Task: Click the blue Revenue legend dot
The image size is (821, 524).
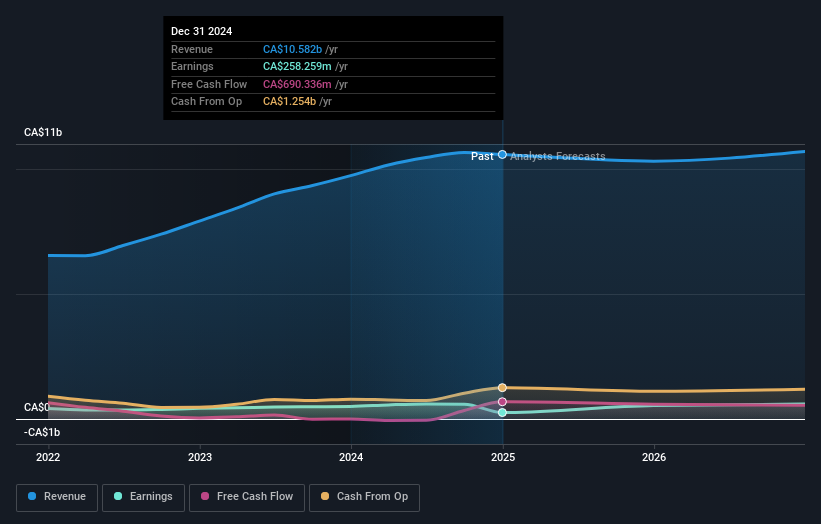Action: click(x=32, y=496)
